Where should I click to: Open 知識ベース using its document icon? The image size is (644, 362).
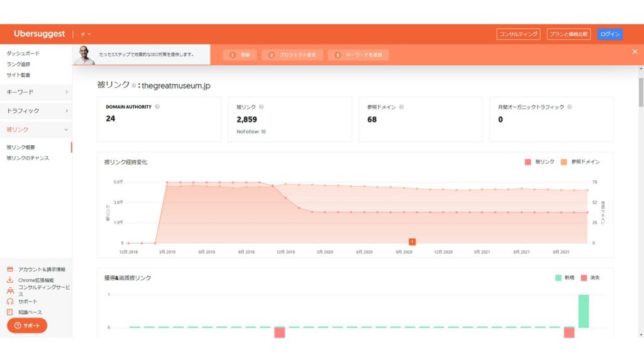point(10,312)
